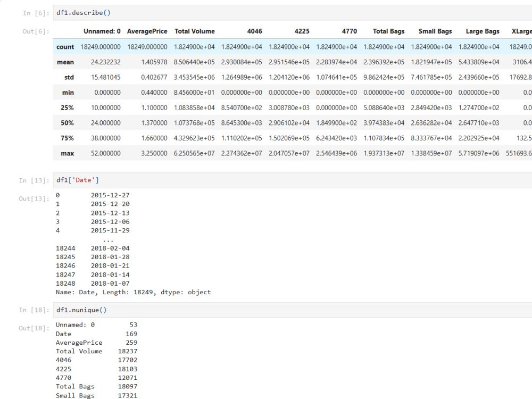The image size is (532, 399).
Task: Click 50% Large Bags value 2.647710e+03
Action: [x=479, y=123]
